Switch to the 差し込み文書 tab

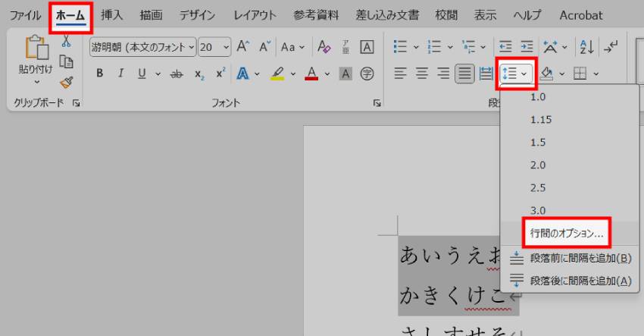click(387, 16)
